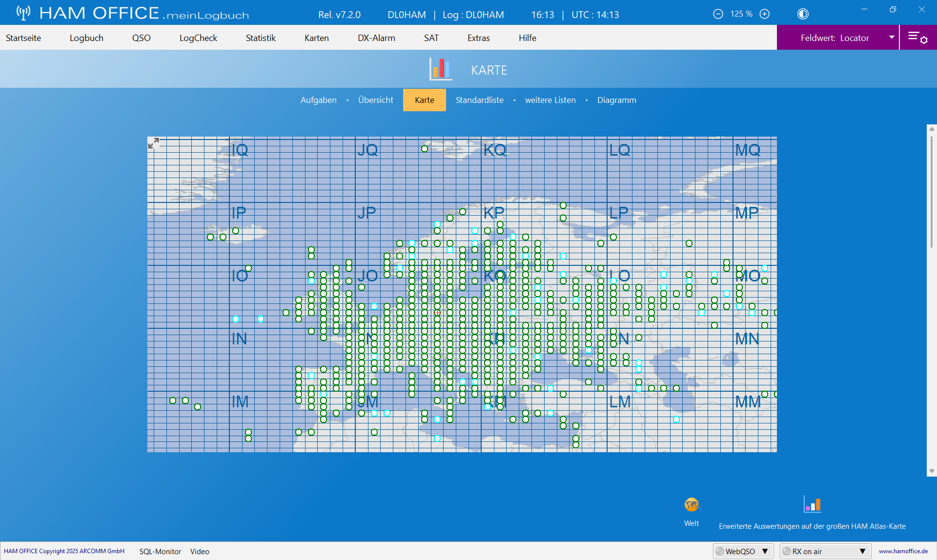This screenshot has width=937, height=560.
Task: Switch to the Standardliste tab
Action: click(479, 100)
